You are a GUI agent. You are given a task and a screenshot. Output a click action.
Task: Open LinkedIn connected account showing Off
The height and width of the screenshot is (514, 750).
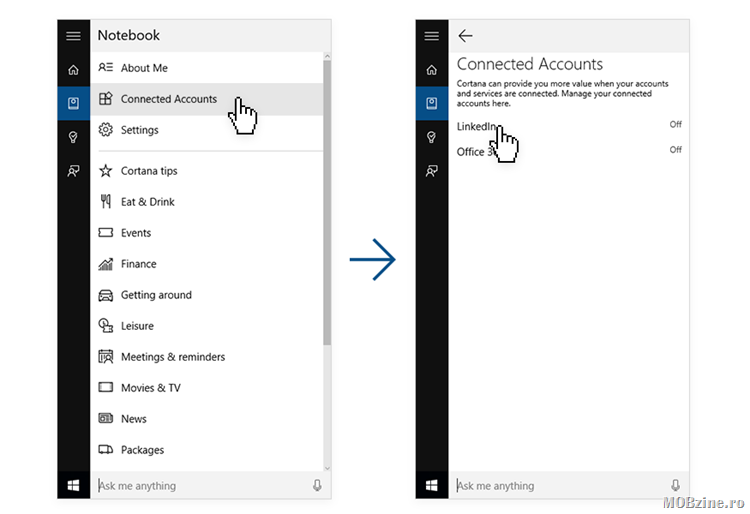click(x=476, y=126)
